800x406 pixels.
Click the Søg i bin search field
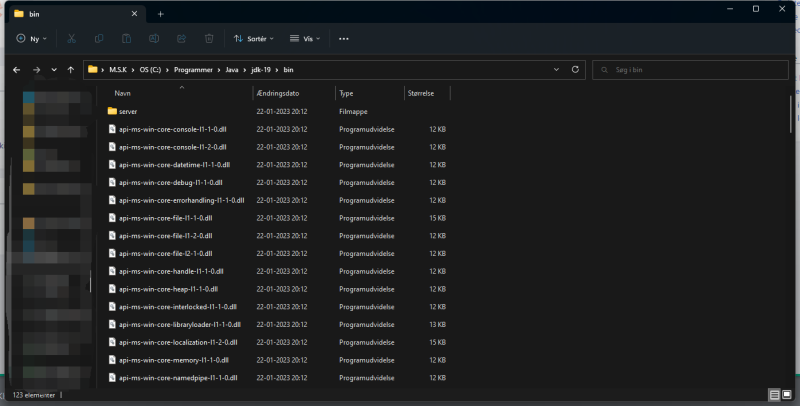[x=690, y=70]
